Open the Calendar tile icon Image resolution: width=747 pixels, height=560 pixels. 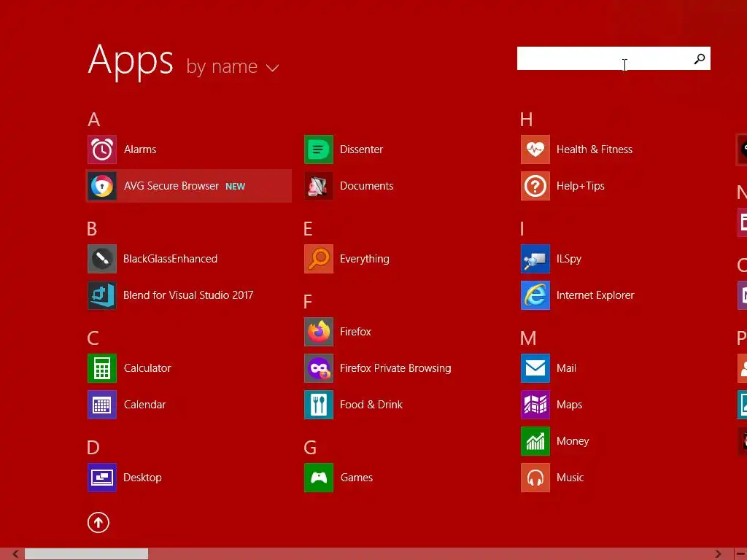tap(102, 405)
